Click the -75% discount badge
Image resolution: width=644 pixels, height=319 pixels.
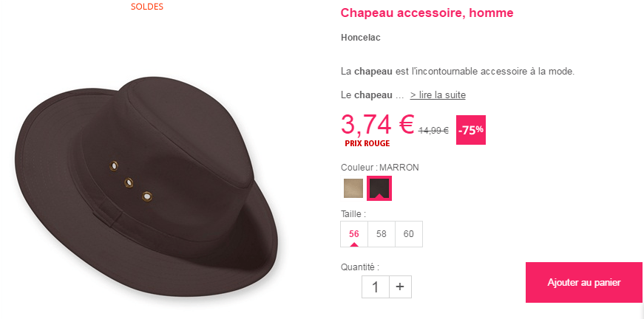coord(471,130)
